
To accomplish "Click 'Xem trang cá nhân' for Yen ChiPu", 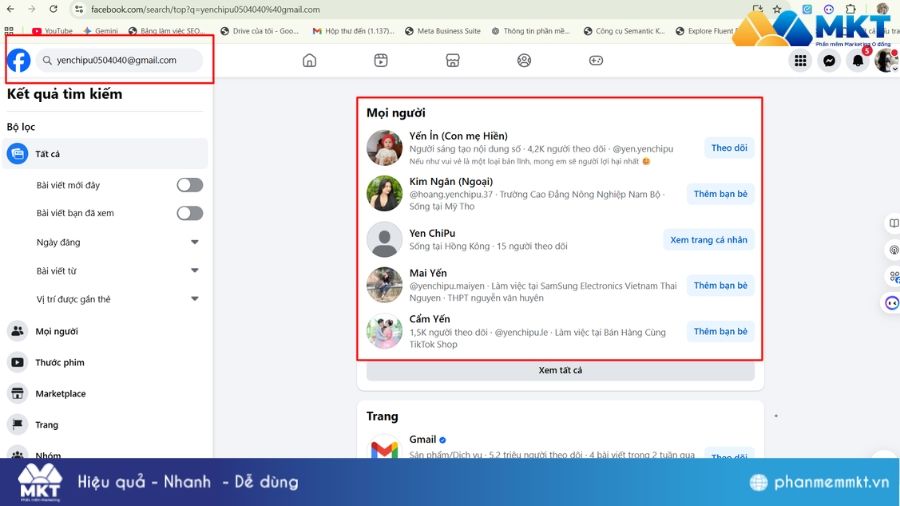I will [708, 240].
